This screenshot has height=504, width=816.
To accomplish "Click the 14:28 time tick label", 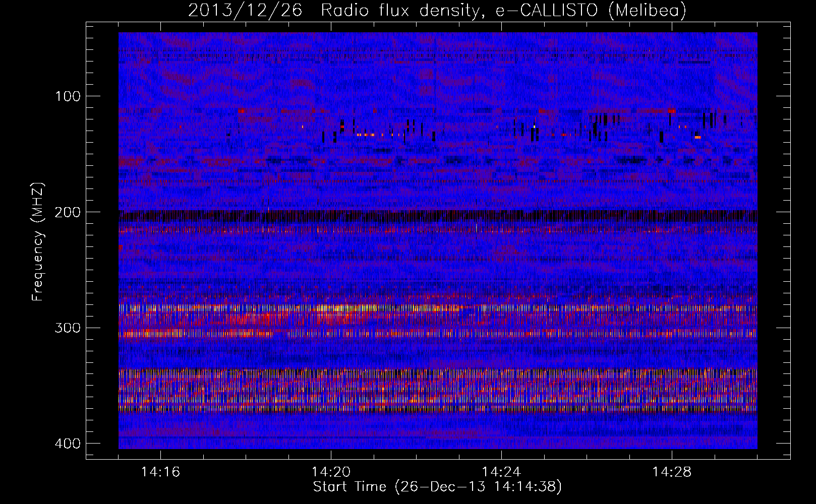I will tap(672, 472).
